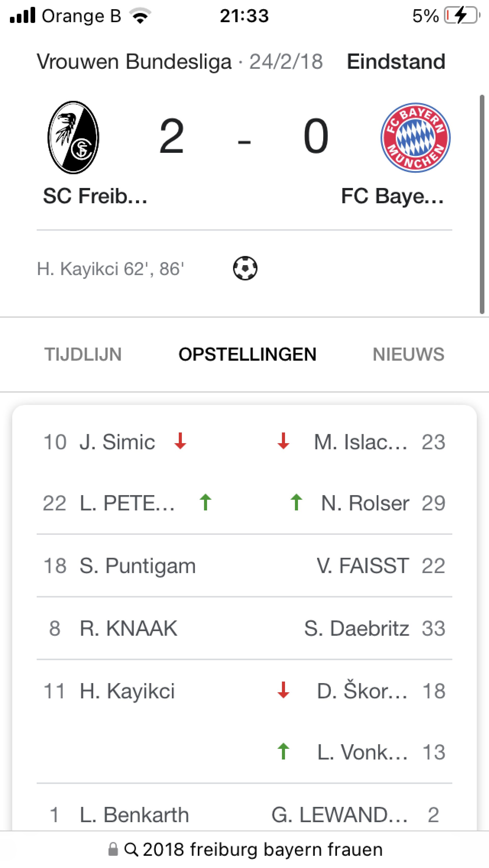489x868 pixels.
Task: Open the Nieuws tab
Action: (408, 355)
